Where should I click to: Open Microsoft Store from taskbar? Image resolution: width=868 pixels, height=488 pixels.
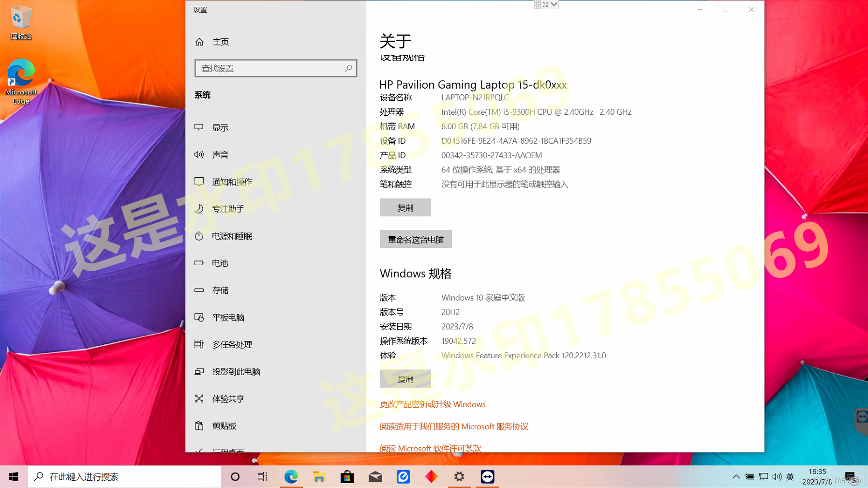click(347, 477)
